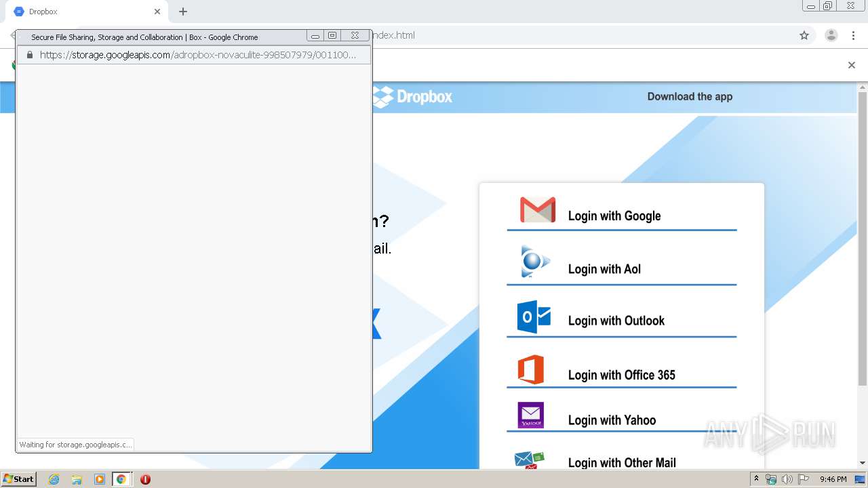
Task: Click the network tray icon
Action: point(771,479)
